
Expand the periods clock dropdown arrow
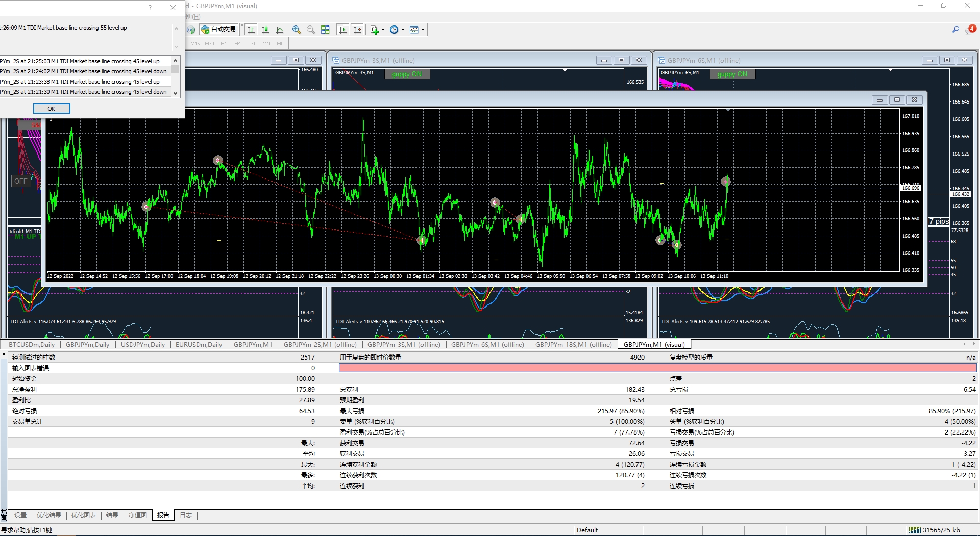pyautogui.click(x=403, y=30)
